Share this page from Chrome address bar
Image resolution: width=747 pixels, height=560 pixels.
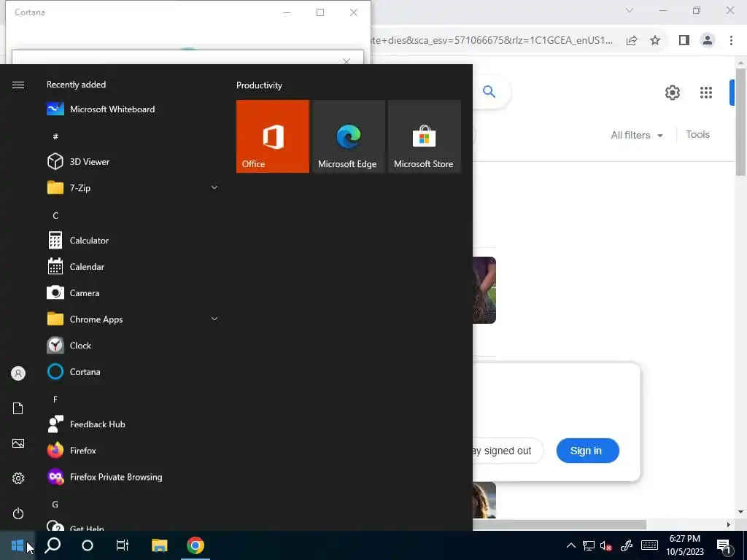[x=632, y=41]
